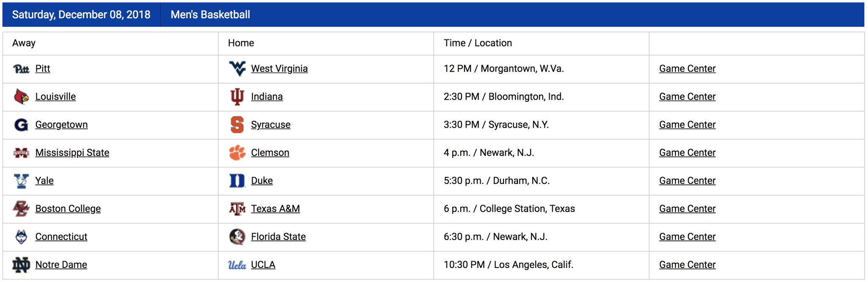Click the Pitt Panthers logo icon
The height and width of the screenshot is (282, 868).
pos(21,69)
